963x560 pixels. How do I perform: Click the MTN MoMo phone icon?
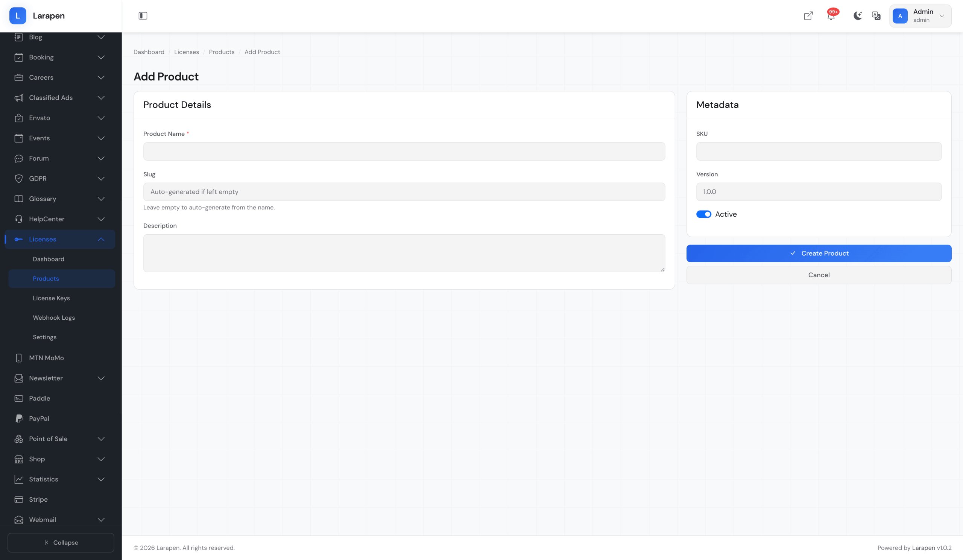point(19,358)
